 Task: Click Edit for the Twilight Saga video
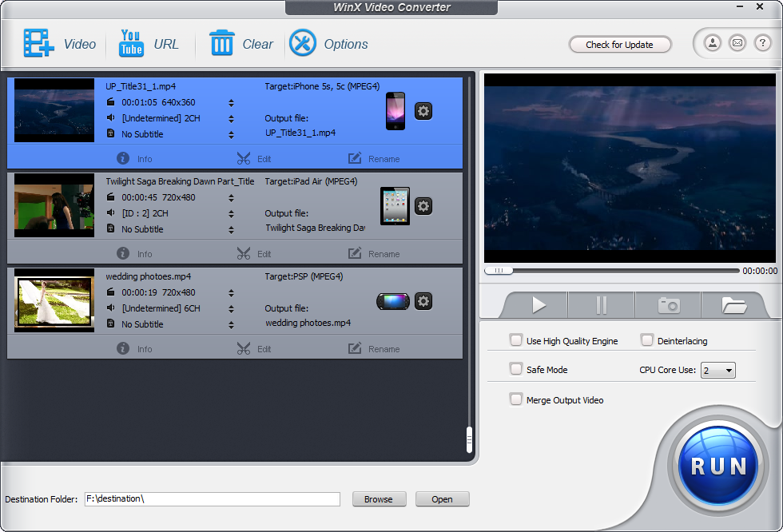click(254, 254)
